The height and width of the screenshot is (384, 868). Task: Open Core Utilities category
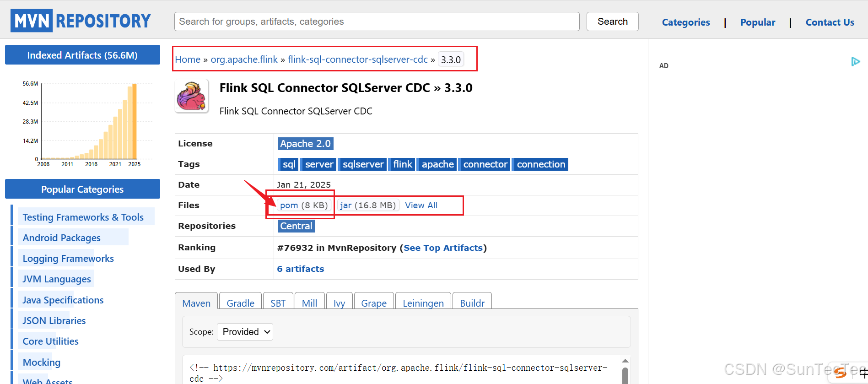pos(50,341)
